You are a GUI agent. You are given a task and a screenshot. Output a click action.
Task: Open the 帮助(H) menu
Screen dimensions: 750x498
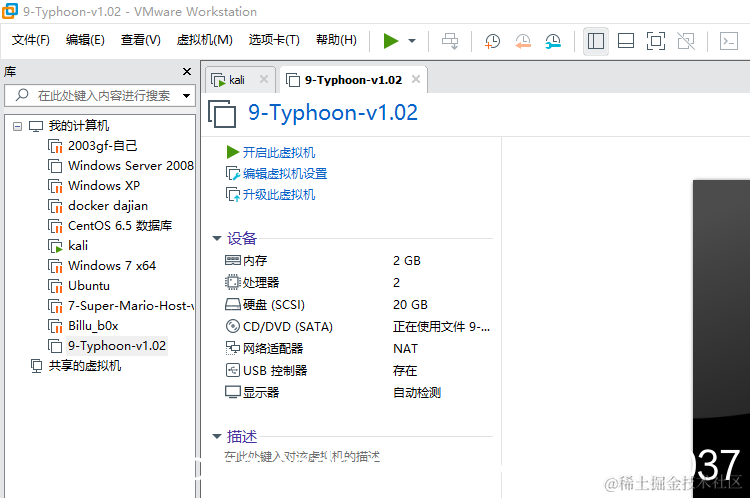click(336, 40)
